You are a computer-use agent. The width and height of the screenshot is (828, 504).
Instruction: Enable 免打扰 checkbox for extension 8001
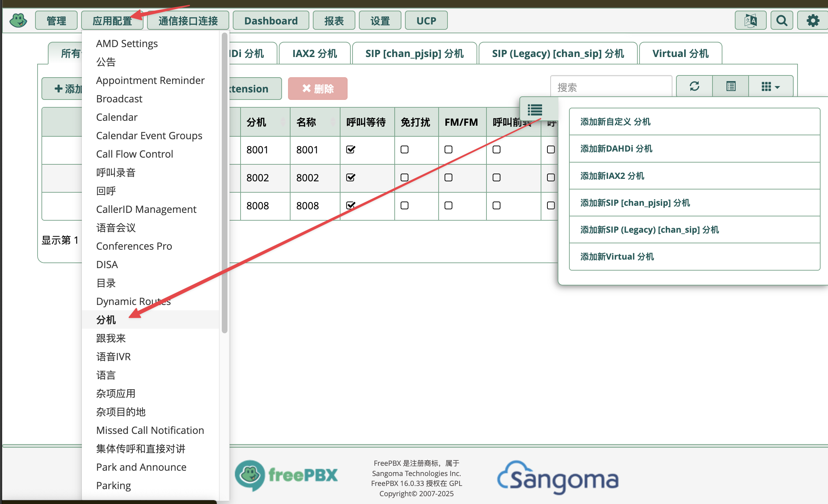405,149
